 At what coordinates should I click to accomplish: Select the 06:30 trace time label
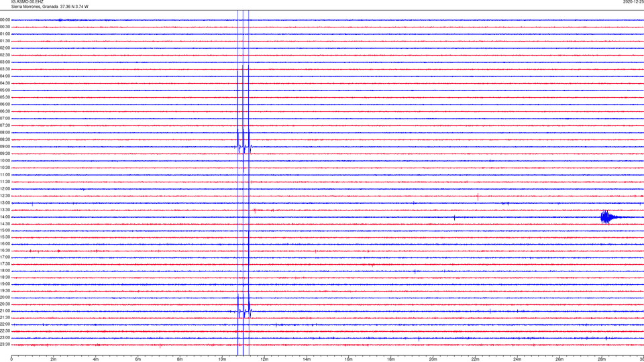(5, 111)
